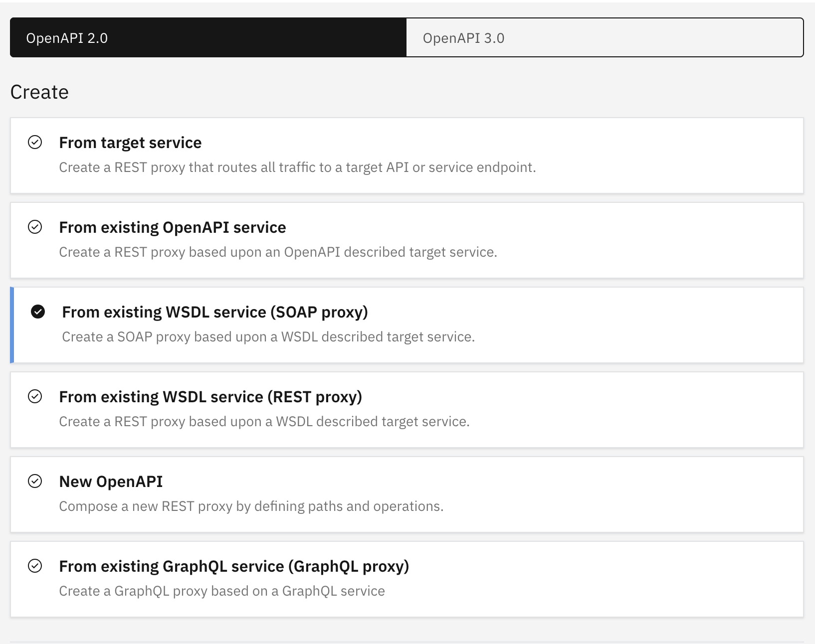Select From existing GraphQL service heading
The height and width of the screenshot is (644, 815).
point(234,566)
